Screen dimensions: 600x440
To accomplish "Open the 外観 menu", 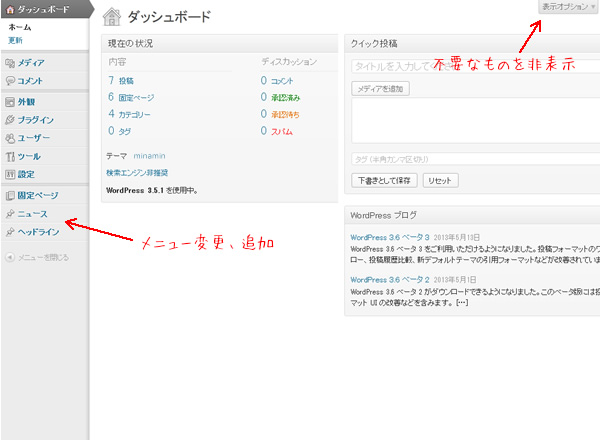I will [26, 102].
